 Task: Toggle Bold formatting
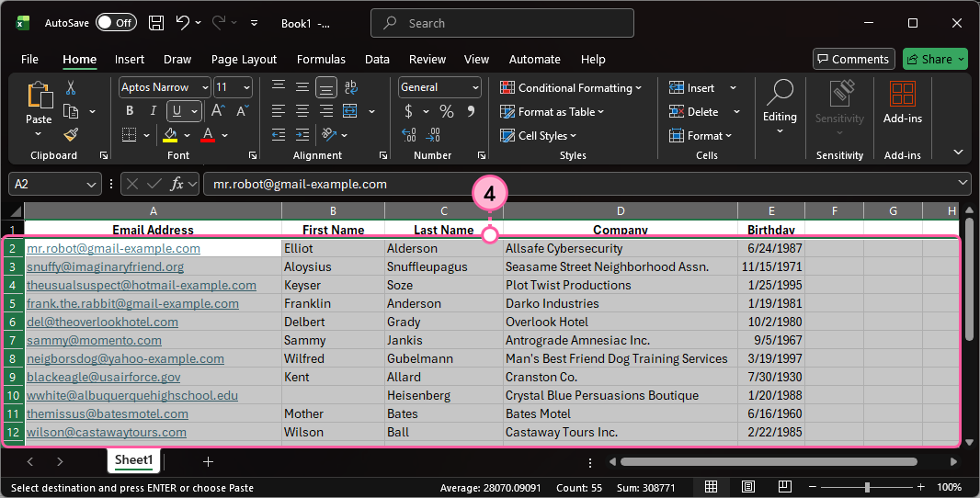[x=130, y=110]
